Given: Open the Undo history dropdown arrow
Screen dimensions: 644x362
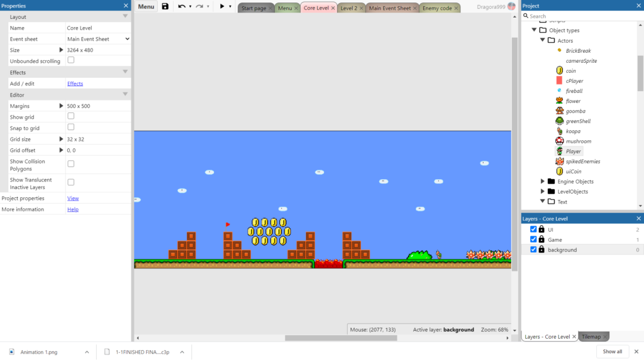Looking at the screenshot, I should pyautogui.click(x=190, y=6).
